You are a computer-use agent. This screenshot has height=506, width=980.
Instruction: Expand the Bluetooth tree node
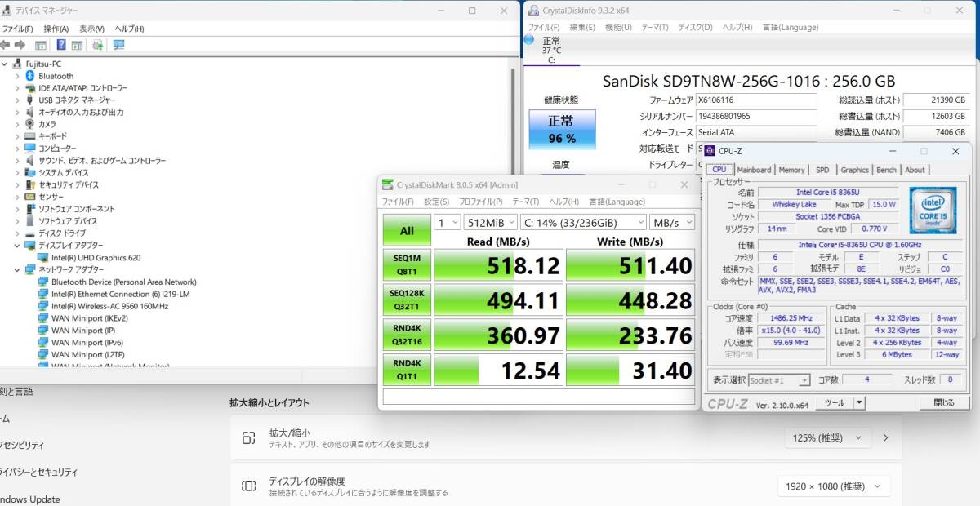pos(17,76)
